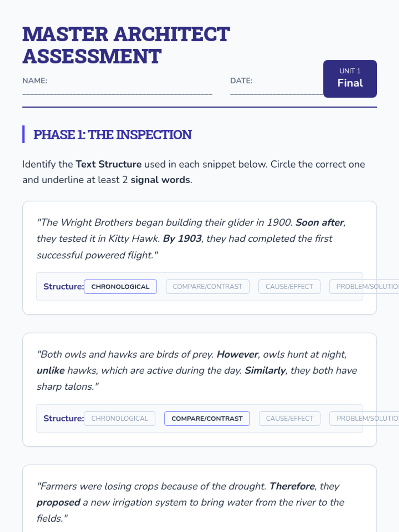The image size is (399, 532).
Task: Select CHRONOLOGICAL for the owls and hawks snippet
Action: (119, 419)
